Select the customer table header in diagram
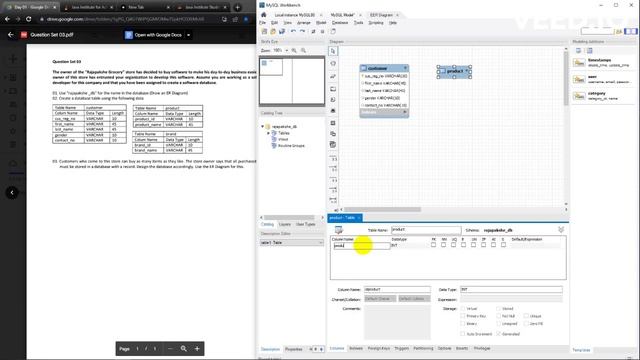 click(384, 68)
